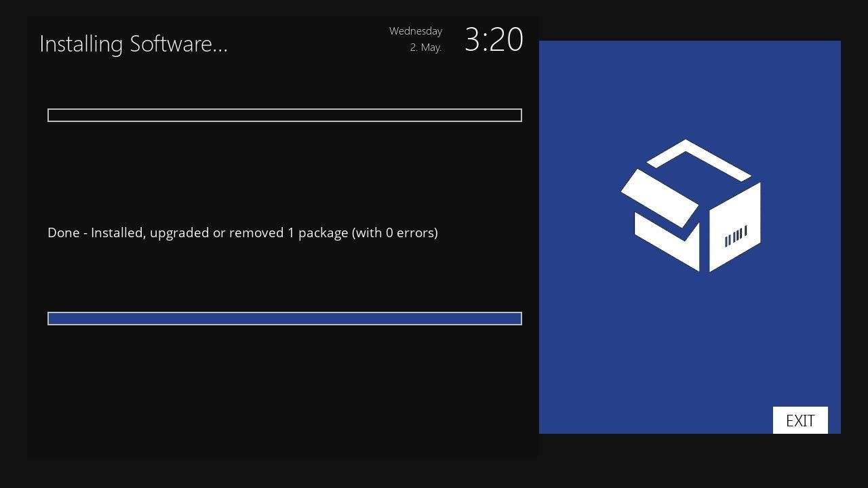Select the Done status message text
868x488 pixels.
click(x=242, y=232)
